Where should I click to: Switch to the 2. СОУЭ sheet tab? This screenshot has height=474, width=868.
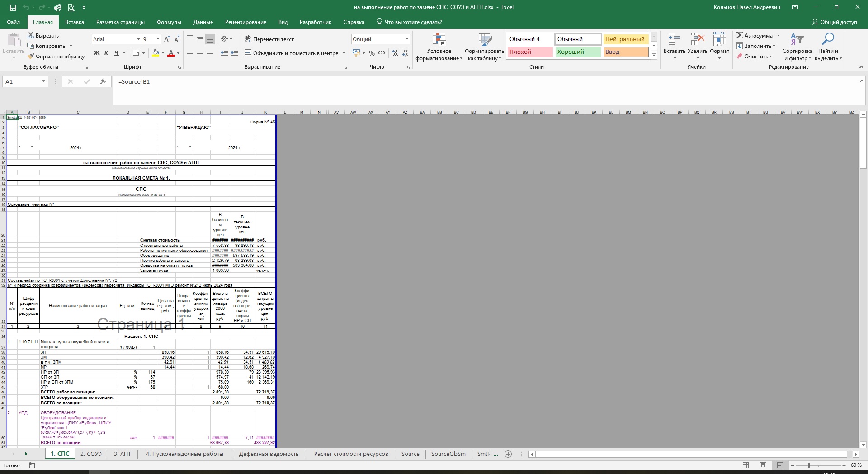91,454
